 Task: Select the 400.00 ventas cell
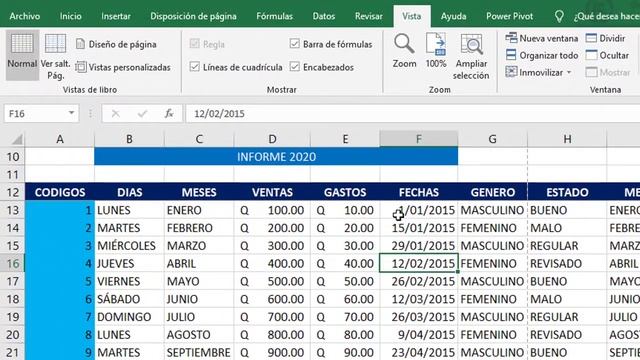pyautogui.click(x=272, y=264)
